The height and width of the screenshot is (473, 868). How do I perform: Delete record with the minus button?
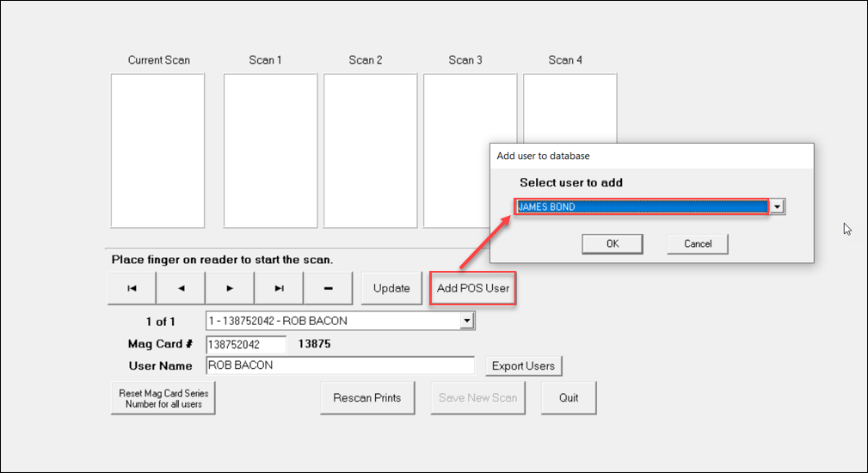[x=329, y=288]
